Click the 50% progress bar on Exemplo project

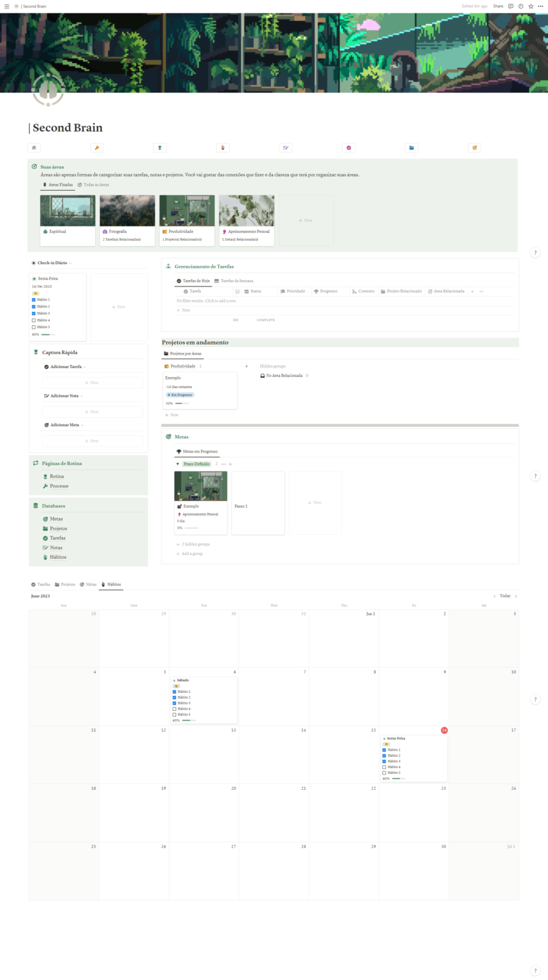(x=182, y=403)
